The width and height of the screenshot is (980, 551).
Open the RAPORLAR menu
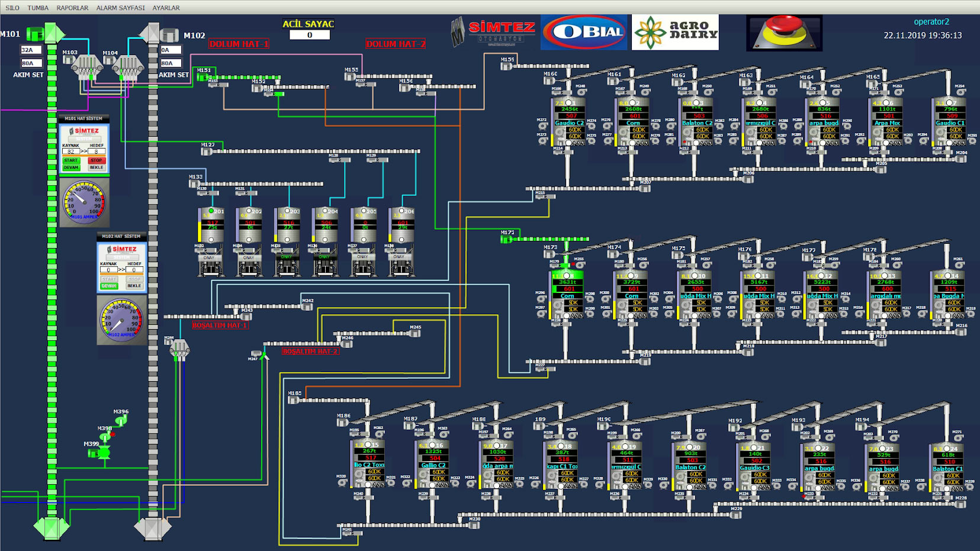[x=72, y=8]
